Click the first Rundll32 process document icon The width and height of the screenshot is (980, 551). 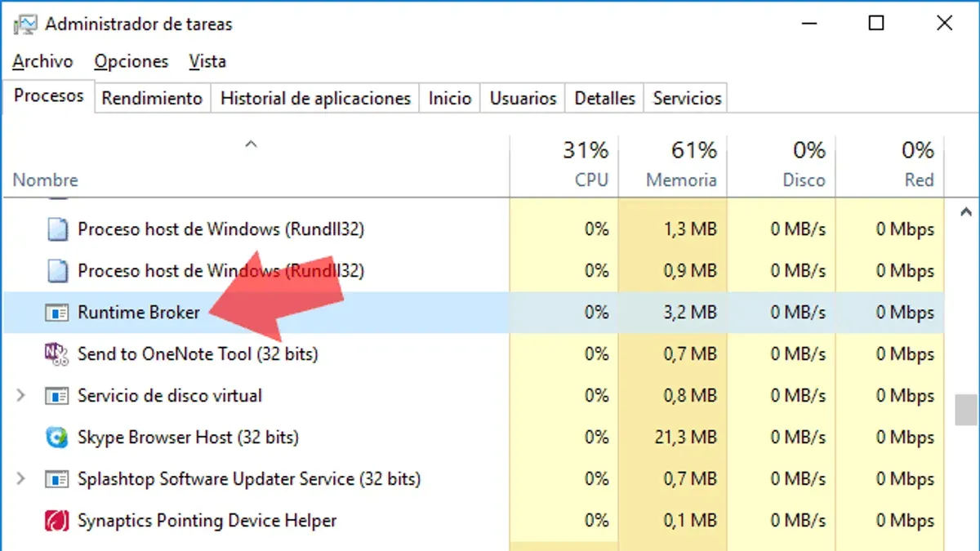tap(56, 229)
